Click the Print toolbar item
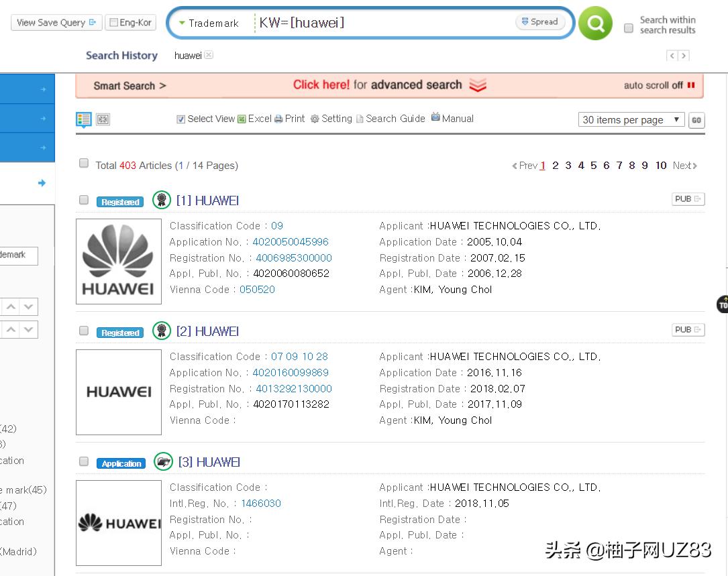728x576 pixels. (x=290, y=119)
